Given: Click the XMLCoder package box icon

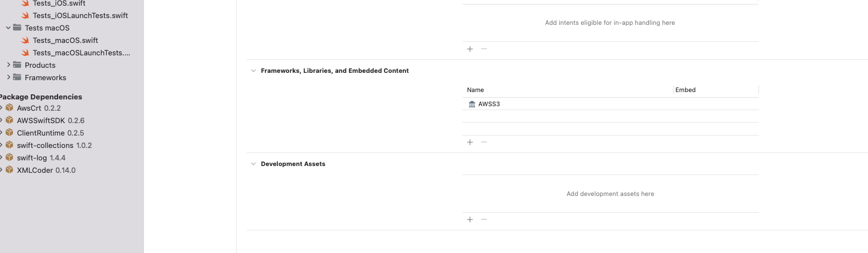Looking at the screenshot, I should [x=9, y=170].
